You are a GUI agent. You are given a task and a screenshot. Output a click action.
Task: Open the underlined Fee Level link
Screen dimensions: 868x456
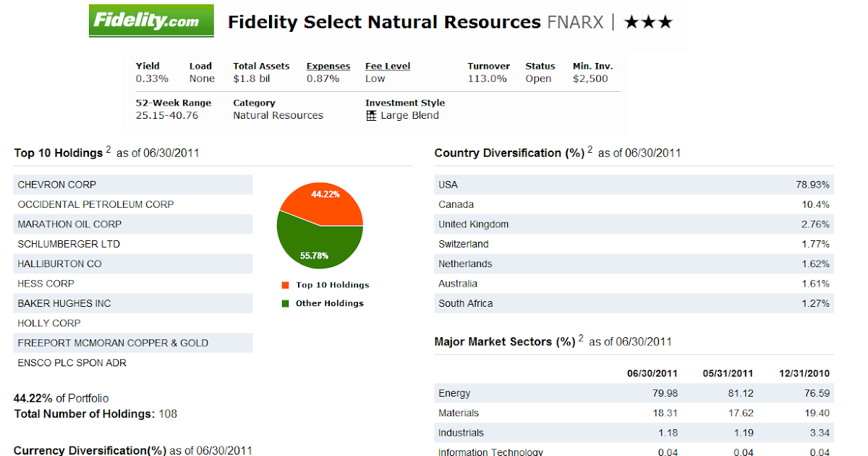coord(387,65)
